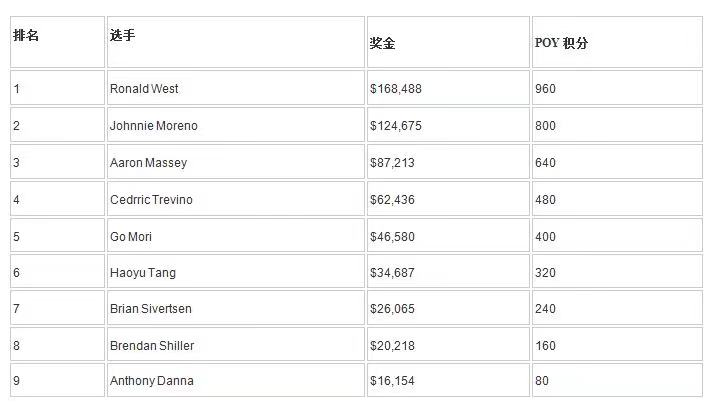
Task: Select the Johnnie Moreno name cell
Action: point(236,125)
